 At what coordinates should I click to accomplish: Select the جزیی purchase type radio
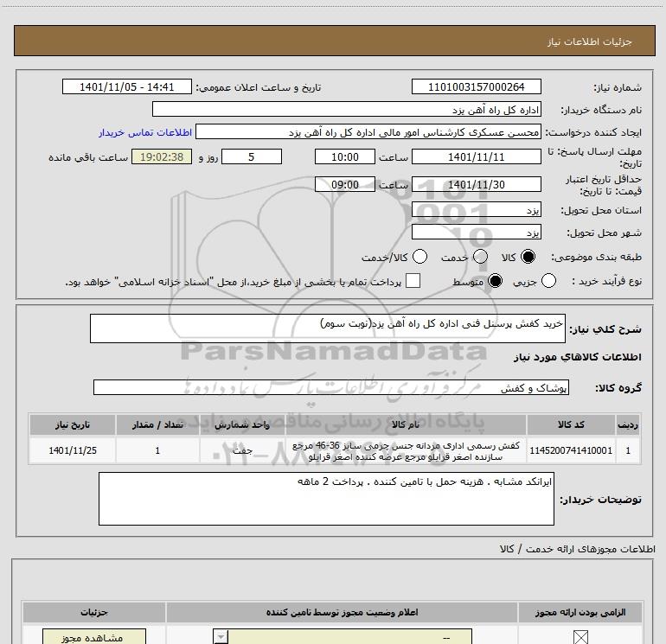[548, 281]
